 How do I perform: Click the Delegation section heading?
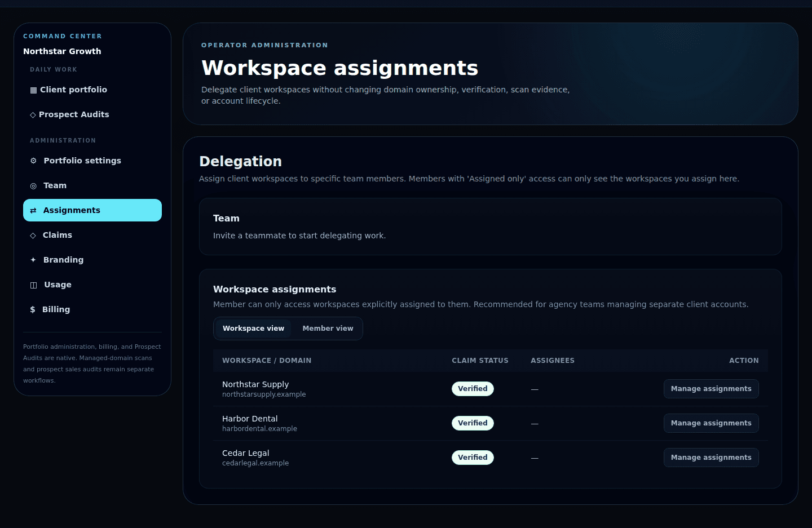tap(240, 162)
